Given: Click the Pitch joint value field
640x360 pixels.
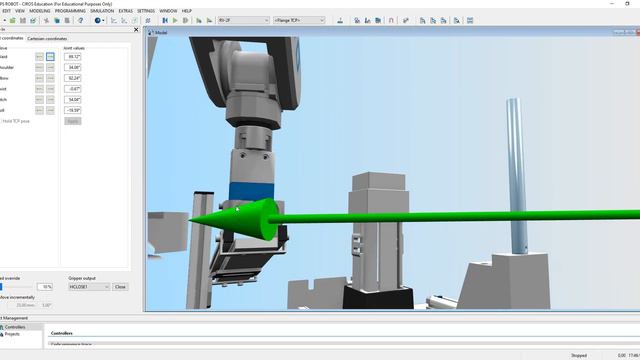Looking at the screenshot, I should point(73,100).
